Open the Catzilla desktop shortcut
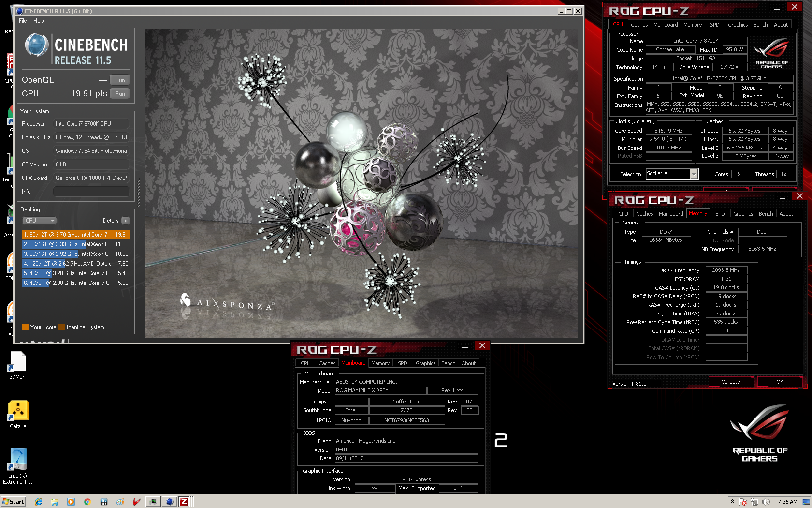 coord(18,415)
